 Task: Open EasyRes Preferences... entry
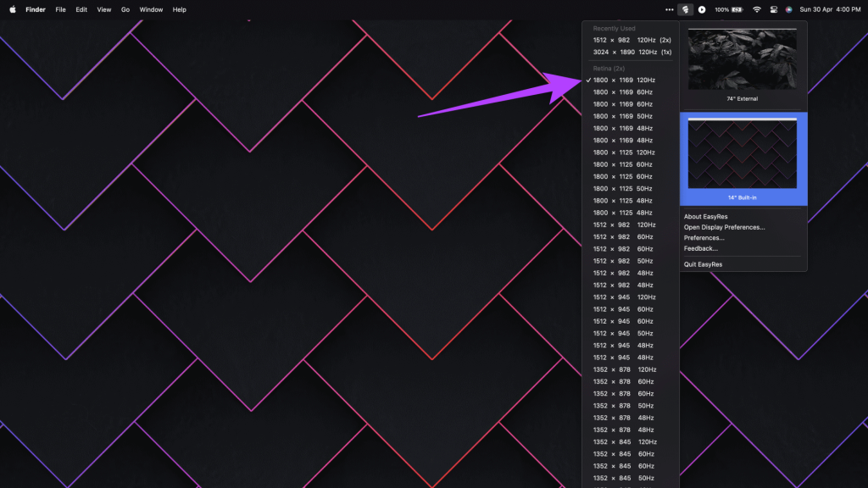(704, 237)
